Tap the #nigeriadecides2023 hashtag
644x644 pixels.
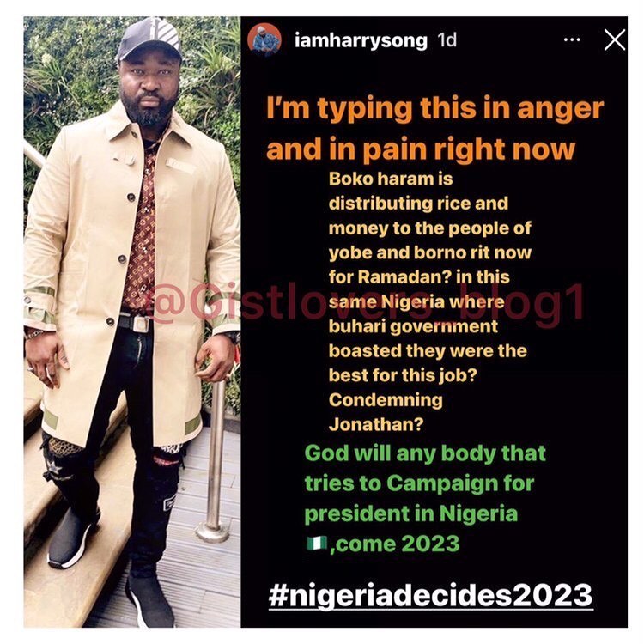click(431, 595)
